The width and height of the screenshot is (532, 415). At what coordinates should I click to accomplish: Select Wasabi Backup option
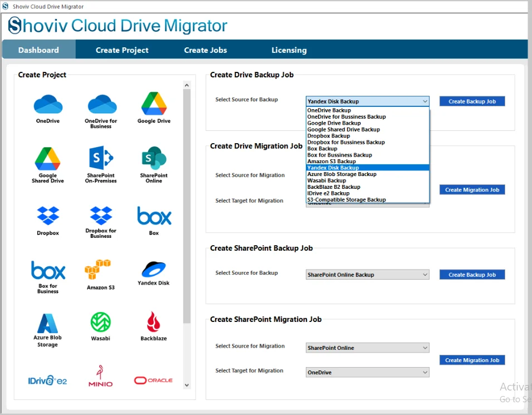(x=368, y=180)
